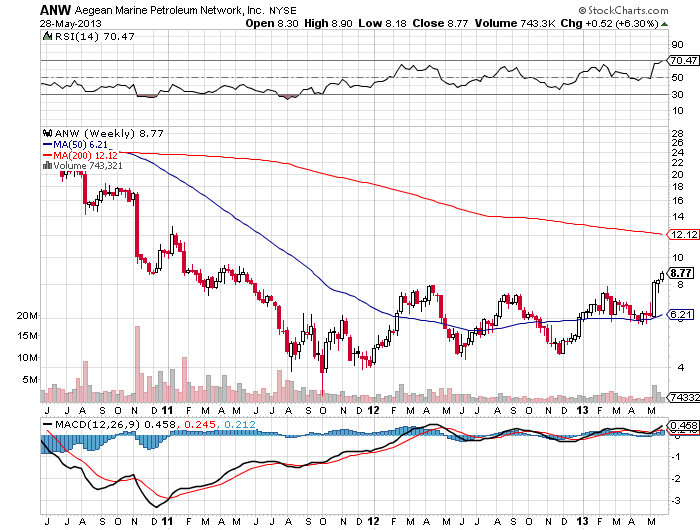This screenshot has width=700, height=530.
Task: Click the volume bars legend icon
Action: [47, 166]
